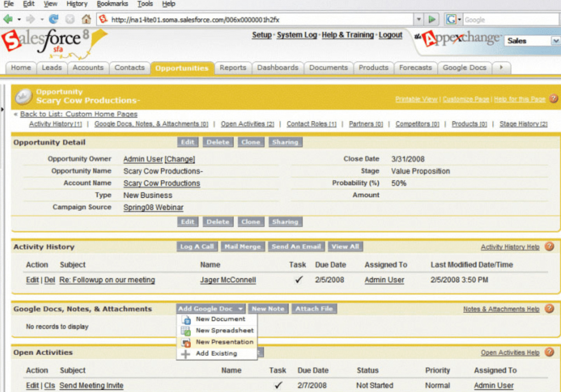Click the Notes & Attachments help question icon
The height and width of the screenshot is (392, 561).
[x=549, y=309]
